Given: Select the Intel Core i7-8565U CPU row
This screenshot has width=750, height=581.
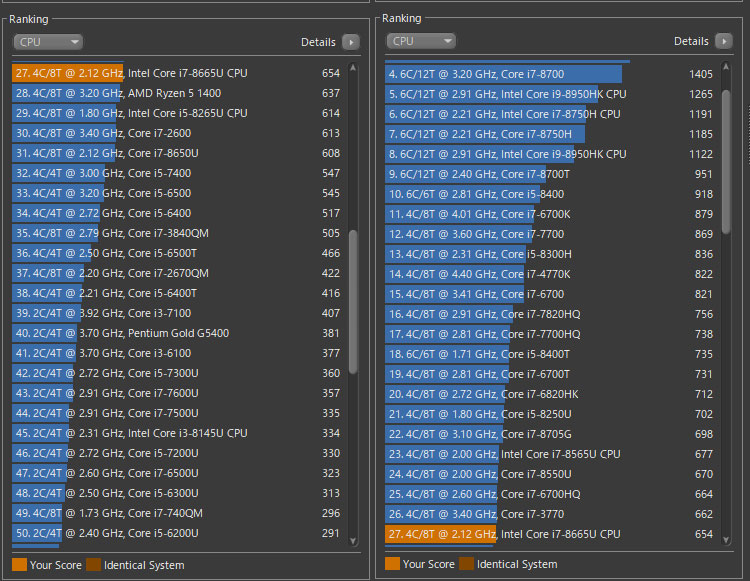Looking at the screenshot, I should point(551,454).
